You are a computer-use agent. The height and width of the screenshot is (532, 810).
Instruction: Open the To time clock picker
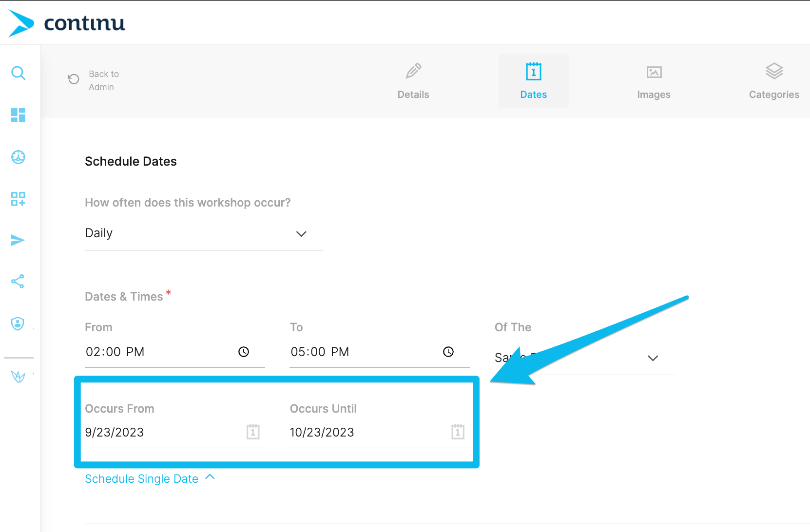(x=448, y=352)
